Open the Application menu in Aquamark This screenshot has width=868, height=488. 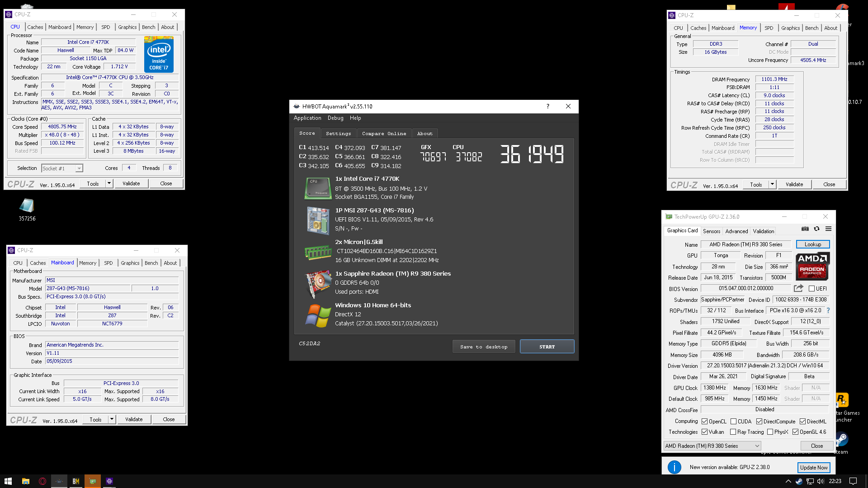click(x=307, y=118)
